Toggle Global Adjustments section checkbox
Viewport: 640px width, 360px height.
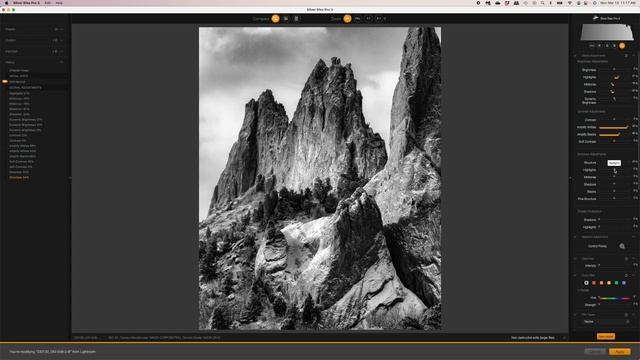coord(576,56)
